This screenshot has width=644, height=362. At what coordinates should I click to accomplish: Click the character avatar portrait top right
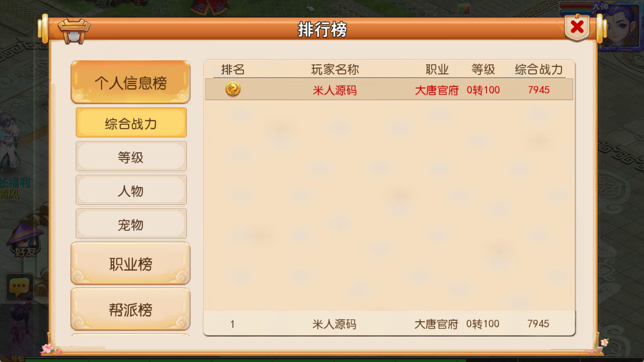click(620, 27)
